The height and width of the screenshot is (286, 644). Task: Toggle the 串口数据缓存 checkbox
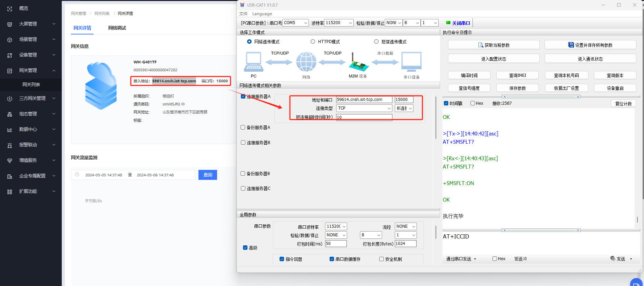332,259
